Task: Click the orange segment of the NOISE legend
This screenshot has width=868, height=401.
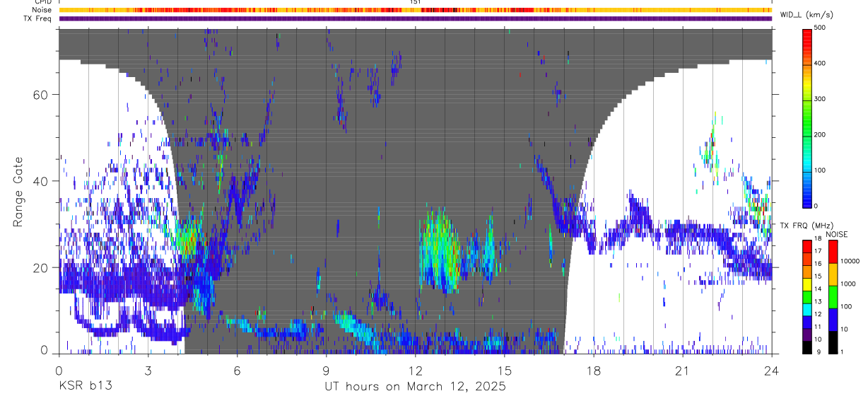Action: click(x=833, y=274)
